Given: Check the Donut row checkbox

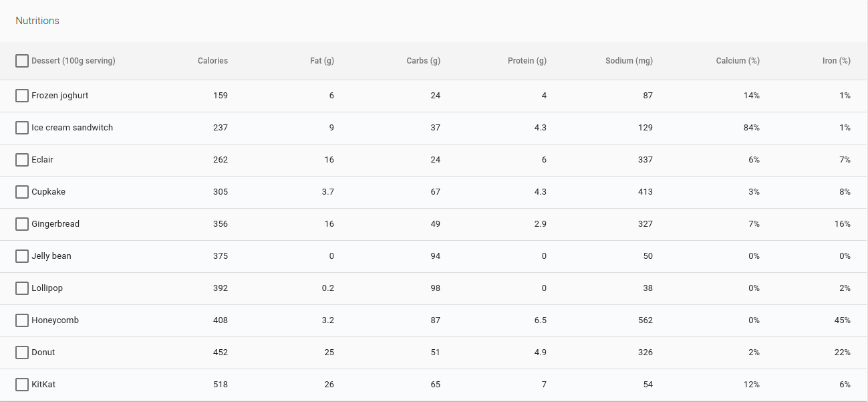Looking at the screenshot, I should point(22,353).
